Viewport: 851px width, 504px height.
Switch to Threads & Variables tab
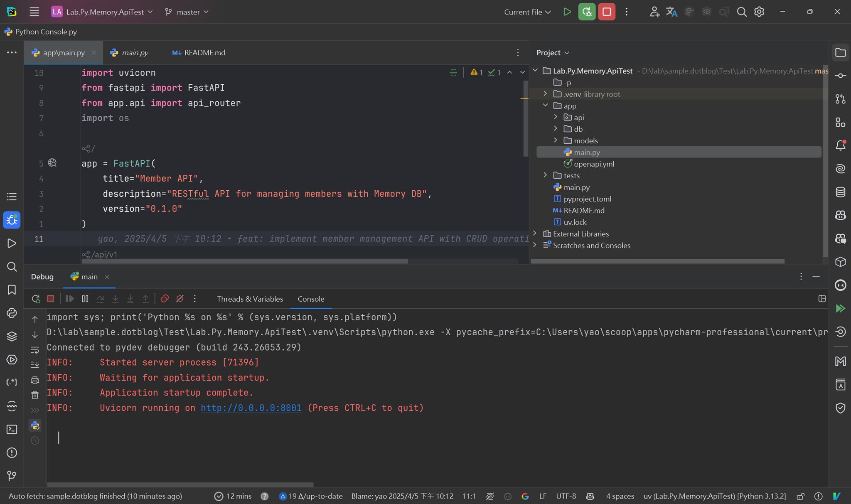250,299
